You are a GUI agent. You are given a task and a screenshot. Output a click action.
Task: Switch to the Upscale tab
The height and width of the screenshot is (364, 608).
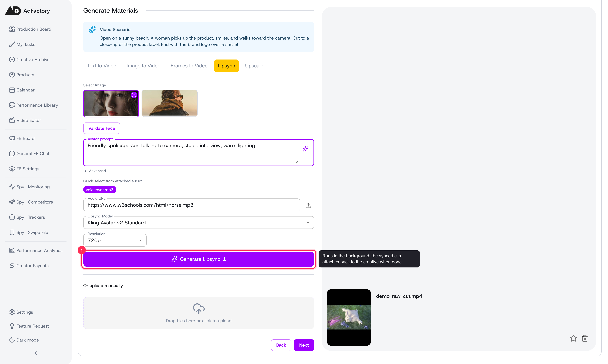(x=254, y=66)
